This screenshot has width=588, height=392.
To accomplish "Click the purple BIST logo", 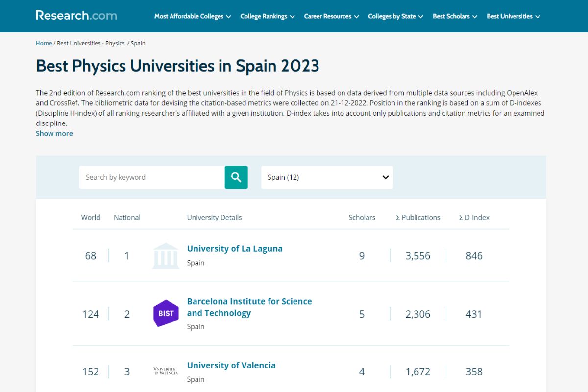I will [166, 314].
